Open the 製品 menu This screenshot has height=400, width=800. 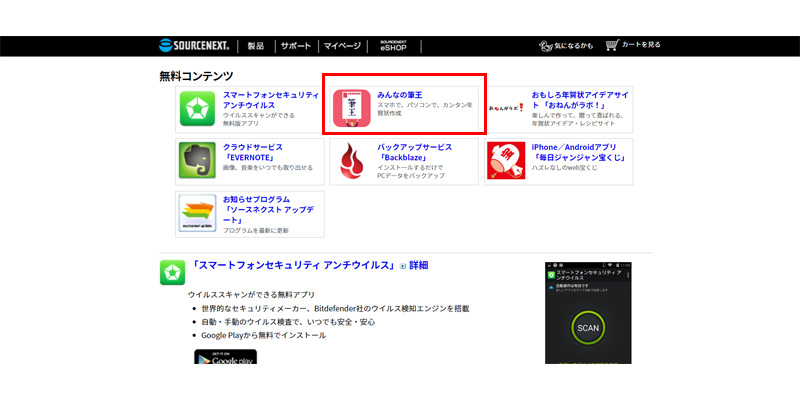[x=256, y=46]
